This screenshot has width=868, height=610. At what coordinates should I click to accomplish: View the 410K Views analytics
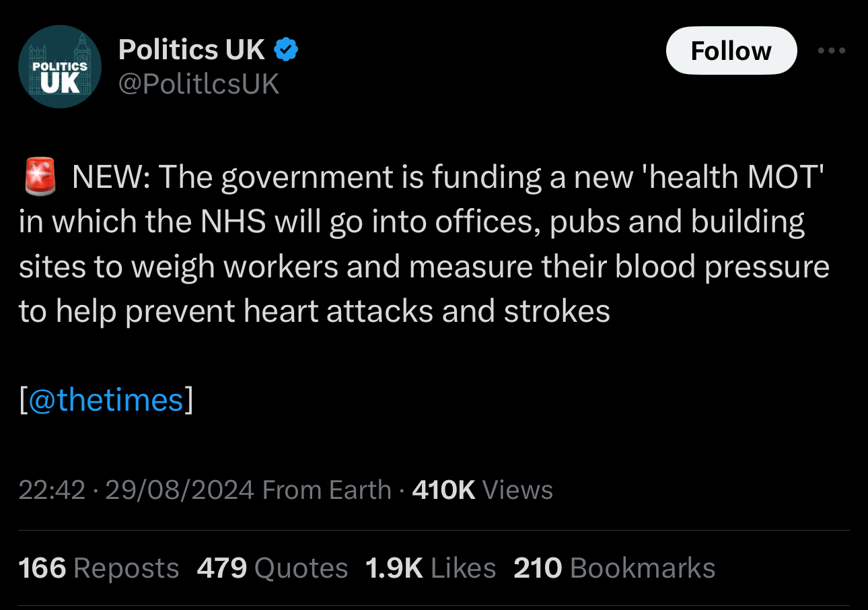[x=482, y=490]
